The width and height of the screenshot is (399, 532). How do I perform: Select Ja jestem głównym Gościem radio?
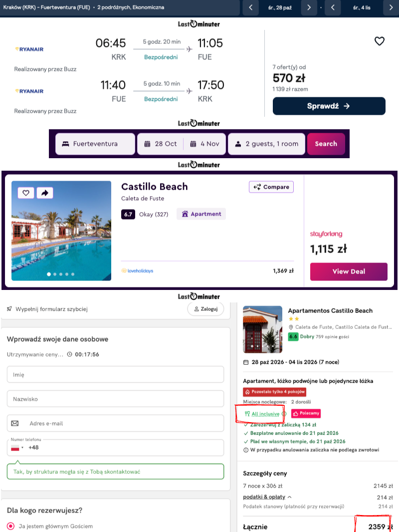[x=11, y=526]
